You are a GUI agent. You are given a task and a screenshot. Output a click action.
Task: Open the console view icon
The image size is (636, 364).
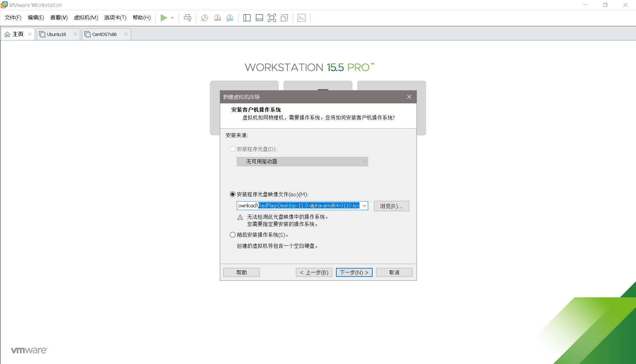coord(301,18)
